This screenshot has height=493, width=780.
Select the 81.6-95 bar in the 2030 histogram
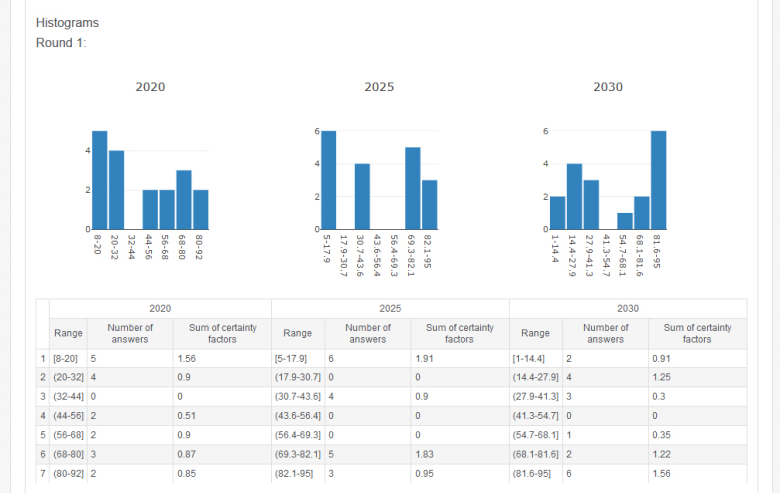(x=658, y=180)
